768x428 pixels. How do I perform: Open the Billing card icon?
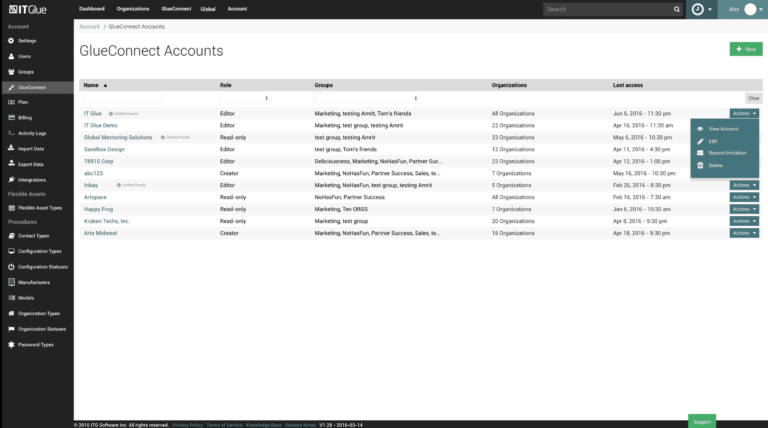pyautogui.click(x=11, y=118)
